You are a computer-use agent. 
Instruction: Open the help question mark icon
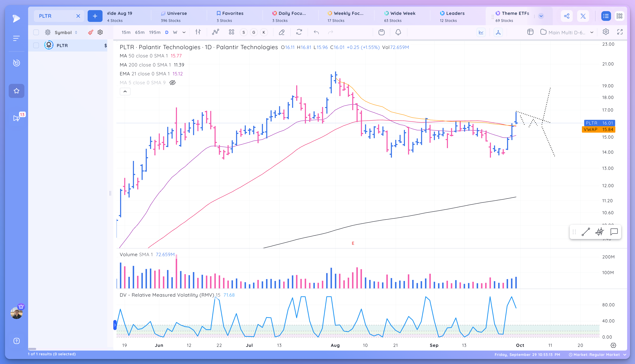(x=17, y=341)
